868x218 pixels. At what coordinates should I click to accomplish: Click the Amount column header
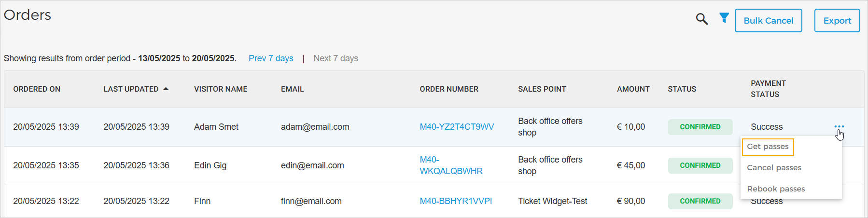click(633, 89)
